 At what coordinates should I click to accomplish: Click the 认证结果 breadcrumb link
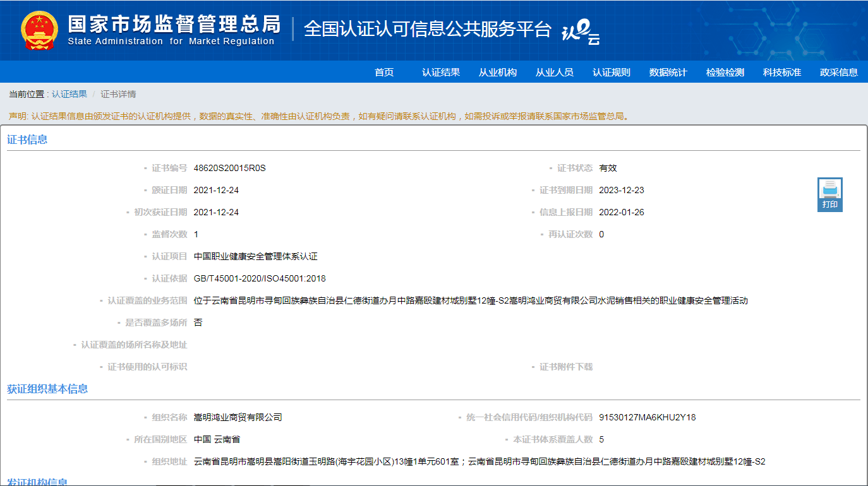(69, 94)
